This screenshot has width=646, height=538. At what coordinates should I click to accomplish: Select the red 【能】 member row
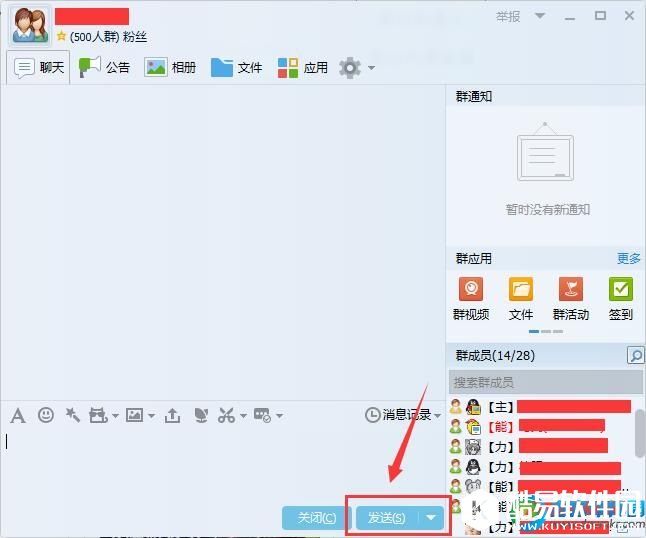pos(541,426)
